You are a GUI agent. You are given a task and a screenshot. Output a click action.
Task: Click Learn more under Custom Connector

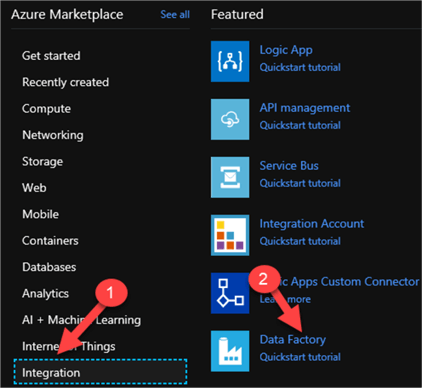(x=285, y=299)
